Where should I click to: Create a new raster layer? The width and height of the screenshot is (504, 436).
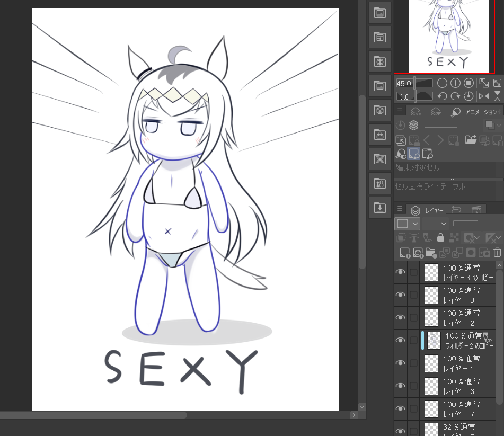[405, 253]
